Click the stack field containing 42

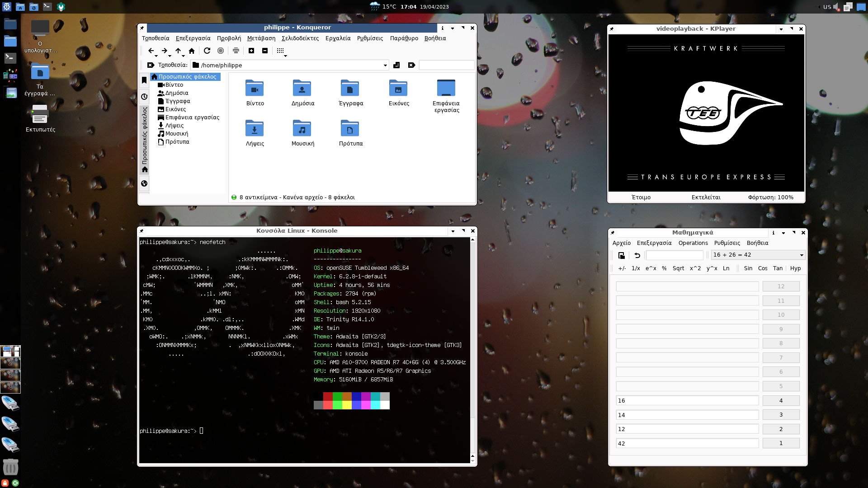click(x=687, y=443)
